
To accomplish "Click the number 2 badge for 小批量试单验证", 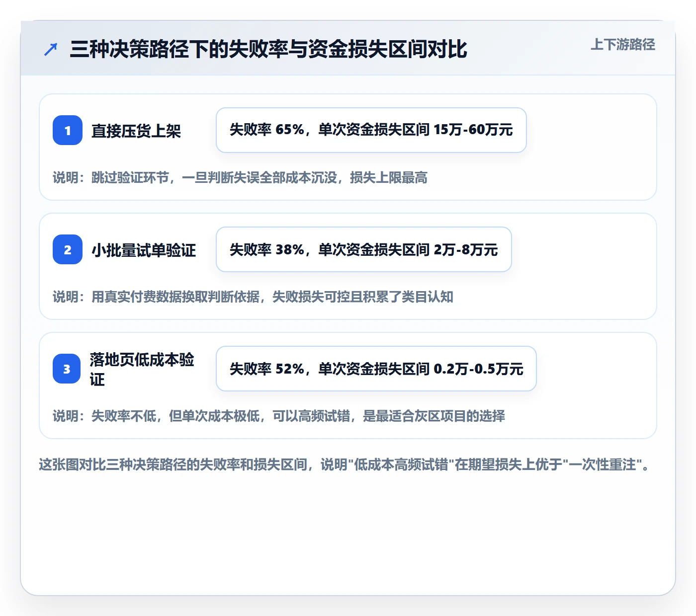I will point(68,249).
